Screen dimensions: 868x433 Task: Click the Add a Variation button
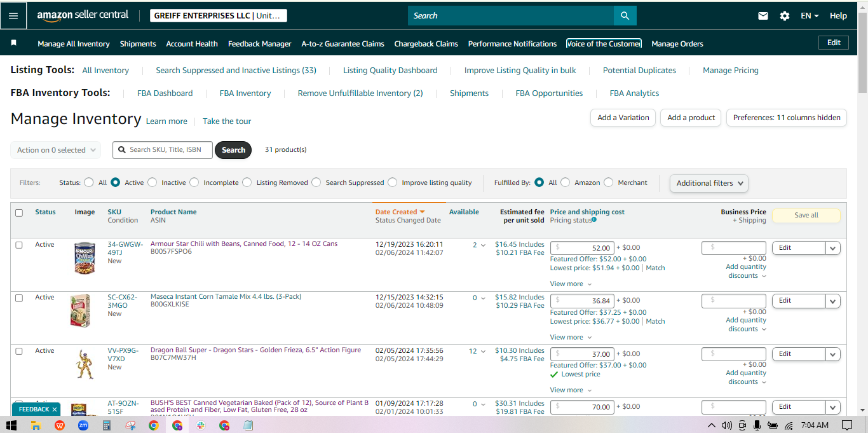623,118
